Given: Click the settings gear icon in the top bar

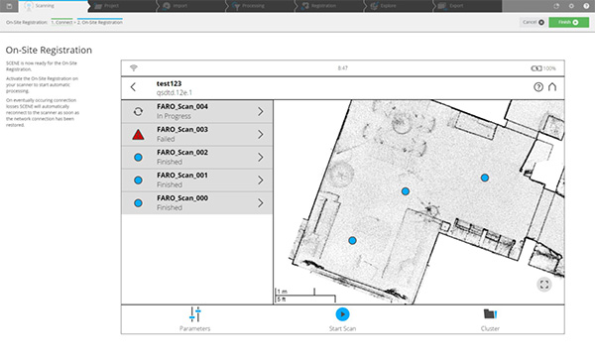Looking at the screenshot, I should (x=571, y=6).
